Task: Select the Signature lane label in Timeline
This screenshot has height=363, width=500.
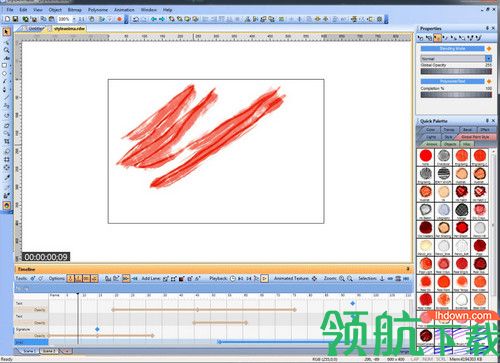Action: click(23, 329)
